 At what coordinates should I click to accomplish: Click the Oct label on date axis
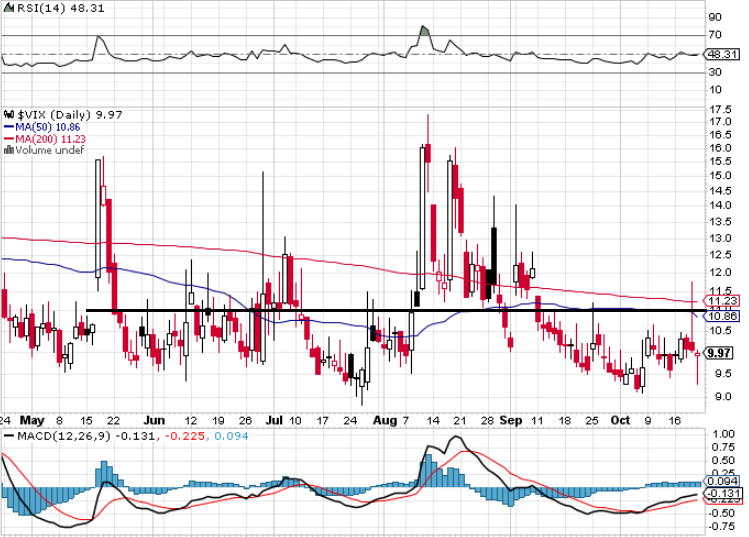pos(621,421)
